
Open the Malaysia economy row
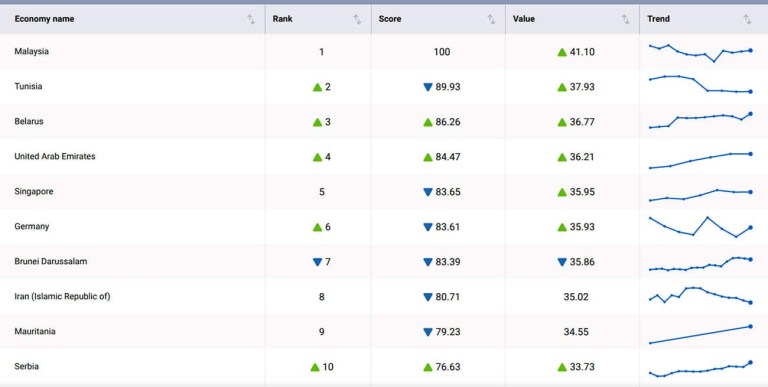[384, 51]
